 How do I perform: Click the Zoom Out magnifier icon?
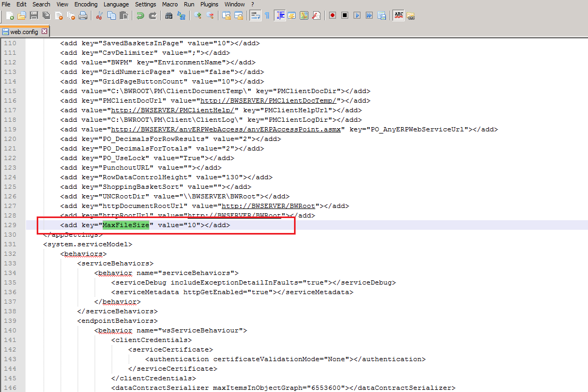tap(210, 16)
